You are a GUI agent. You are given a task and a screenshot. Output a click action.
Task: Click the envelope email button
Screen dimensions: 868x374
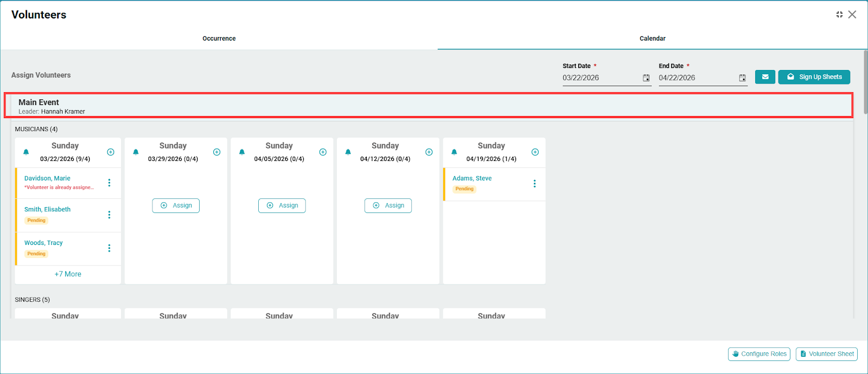coord(765,77)
